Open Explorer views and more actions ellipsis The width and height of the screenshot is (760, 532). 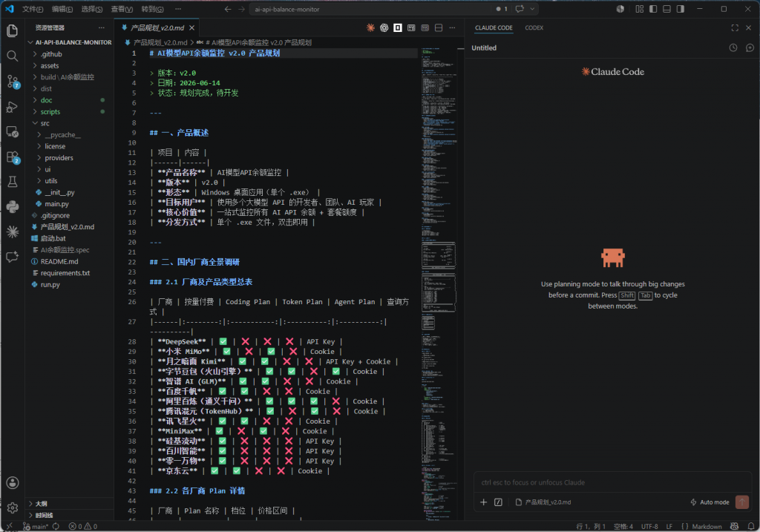pos(101,27)
